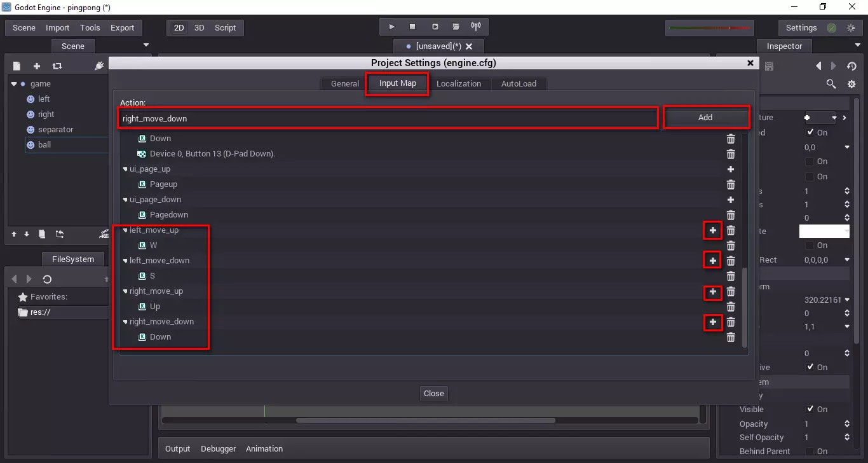Delete the right_move_down action via trash icon
The width and height of the screenshot is (868, 463).
pyautogui.click(x=731, y=322)
